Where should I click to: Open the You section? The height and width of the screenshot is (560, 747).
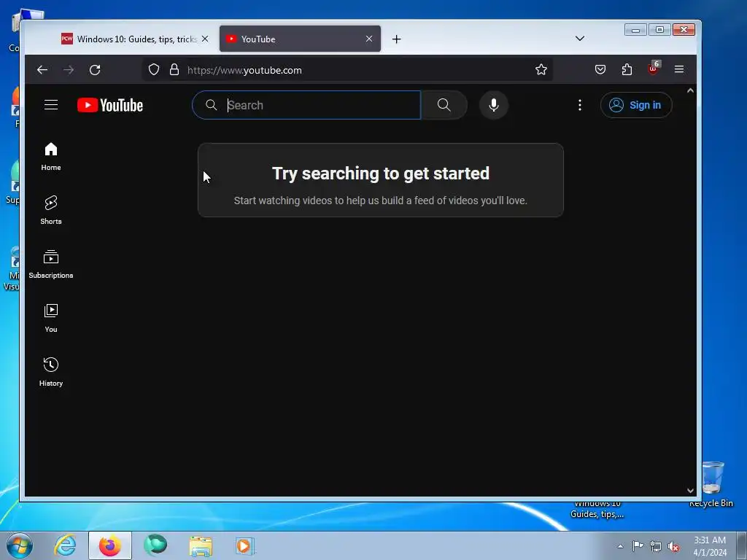[x=51, y=319]
